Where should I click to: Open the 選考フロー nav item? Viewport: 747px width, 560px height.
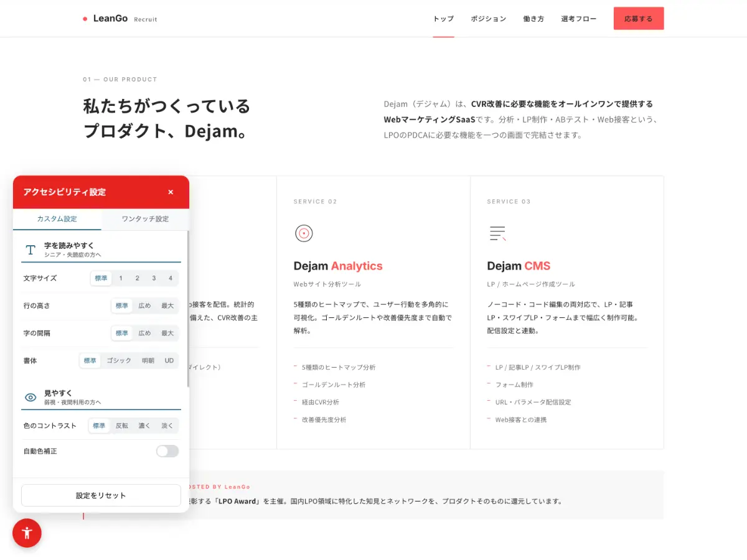coord(579,19)
